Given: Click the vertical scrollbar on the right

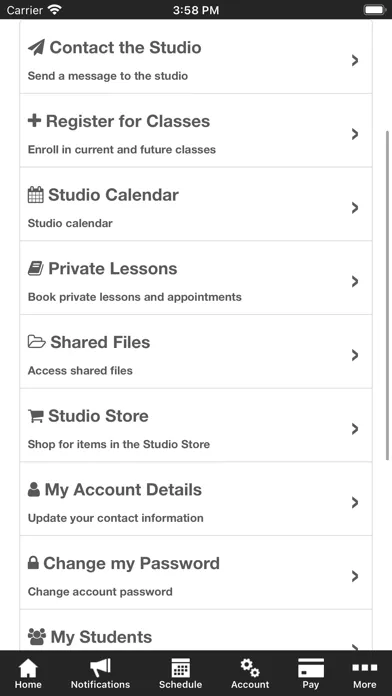Looking at the screenshot, I should pos(387,296).
